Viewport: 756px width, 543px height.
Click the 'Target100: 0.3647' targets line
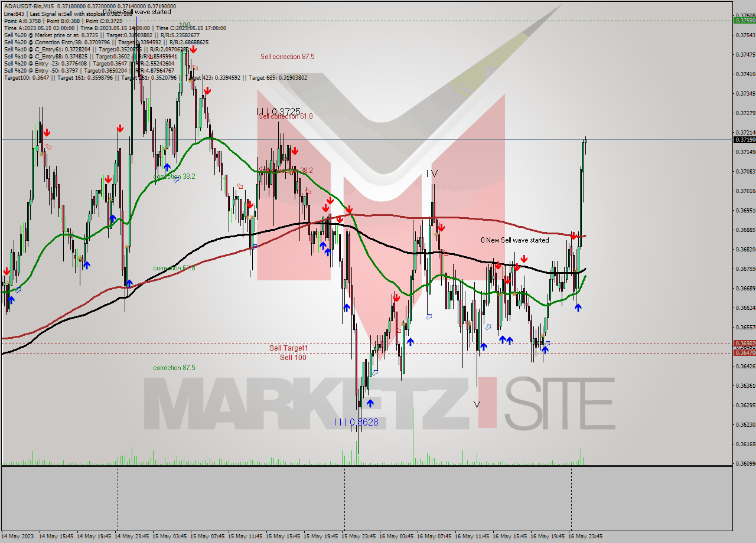pos(155,77)
